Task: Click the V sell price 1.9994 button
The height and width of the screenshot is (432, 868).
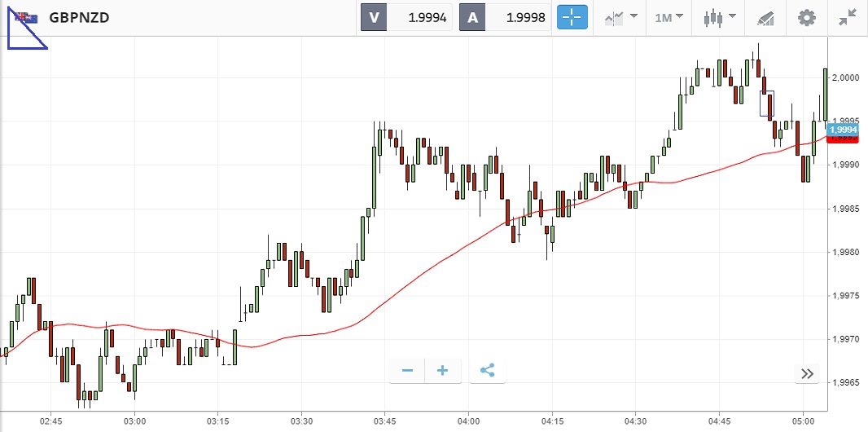Action: tap(407, 17)
